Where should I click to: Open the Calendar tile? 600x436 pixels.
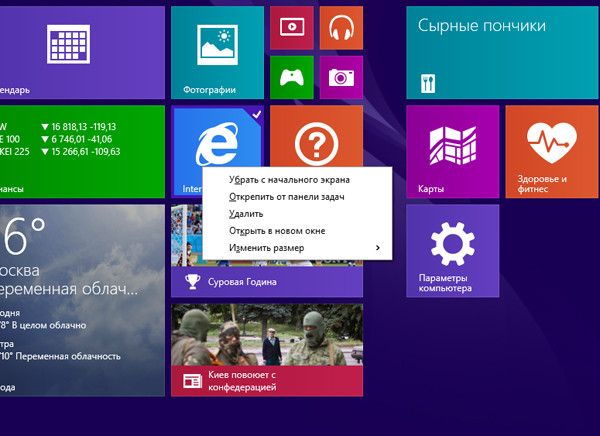pos(82,52)
